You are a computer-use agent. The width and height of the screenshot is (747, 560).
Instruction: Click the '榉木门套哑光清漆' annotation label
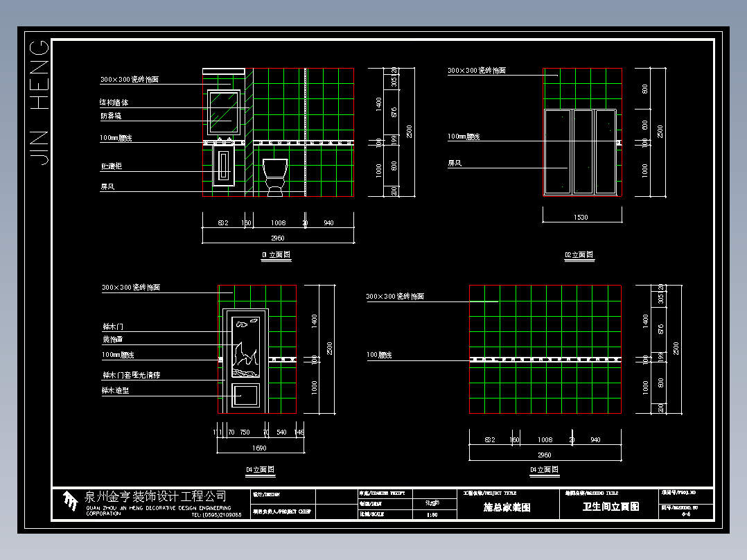point(132,375)
